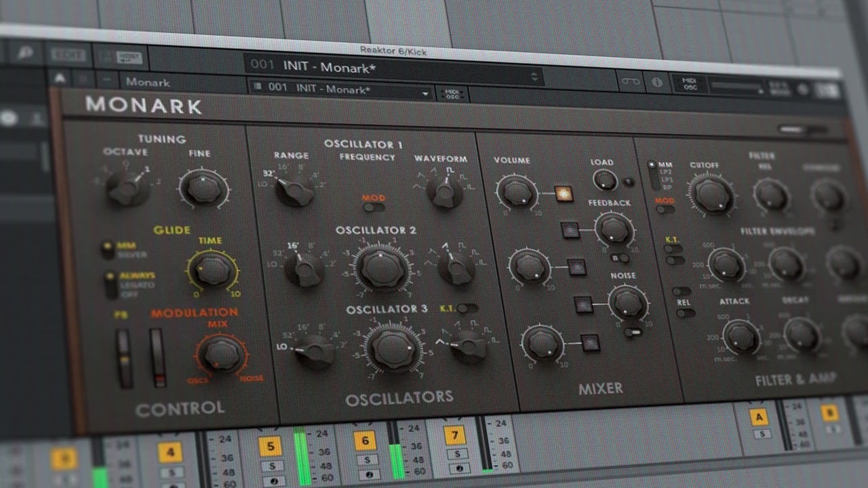The image size is (868, 488).
Task: Open the snapshot list icon before 001 INIT
Action: tap(258, 87)
